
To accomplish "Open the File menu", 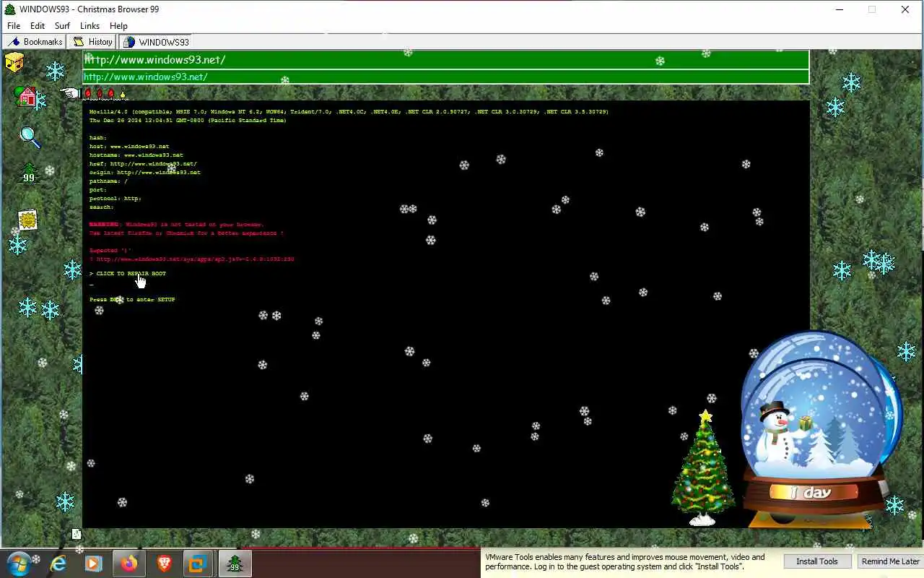I will [14, 26].
